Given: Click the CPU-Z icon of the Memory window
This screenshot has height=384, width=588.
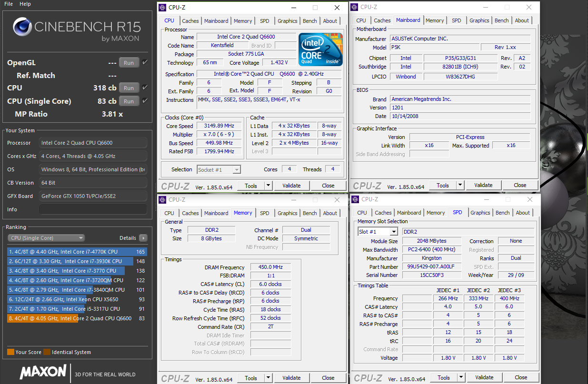Looking at the screenshot, I should point(163,200).
